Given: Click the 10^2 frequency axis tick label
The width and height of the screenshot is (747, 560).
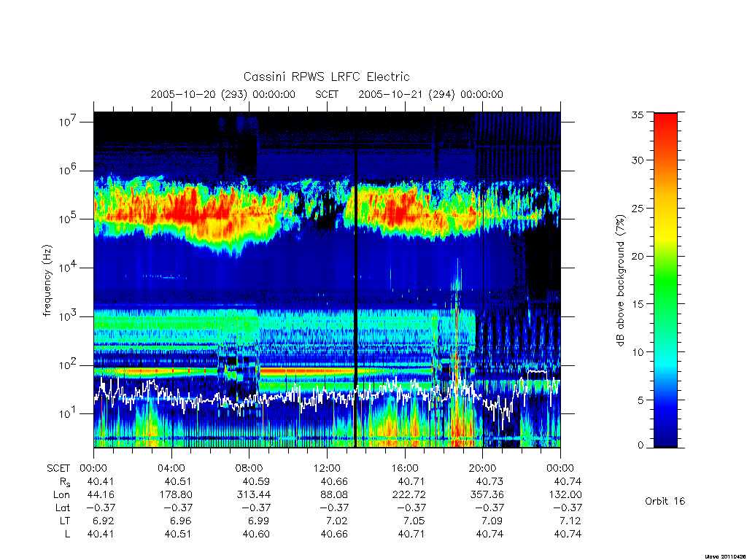Looking at the screenshot, I should pyautogui.click(x=69, y=365).
